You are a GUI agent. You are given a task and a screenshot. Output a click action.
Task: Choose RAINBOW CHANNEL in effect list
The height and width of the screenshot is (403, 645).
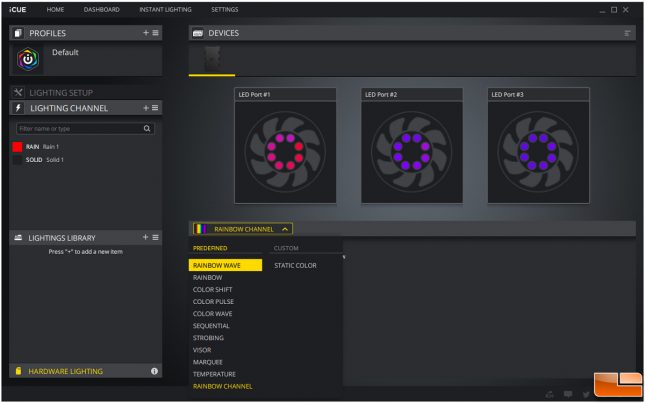pos(223,387)
